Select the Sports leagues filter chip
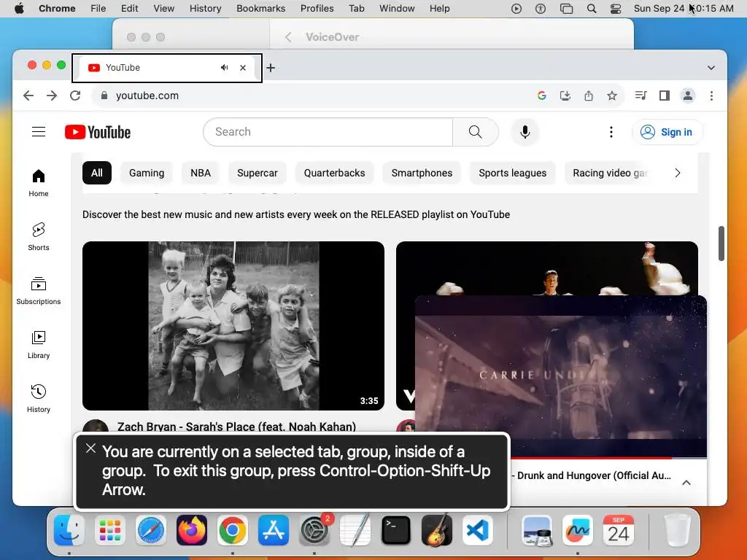The image size is (747, 560). (513, 173)
